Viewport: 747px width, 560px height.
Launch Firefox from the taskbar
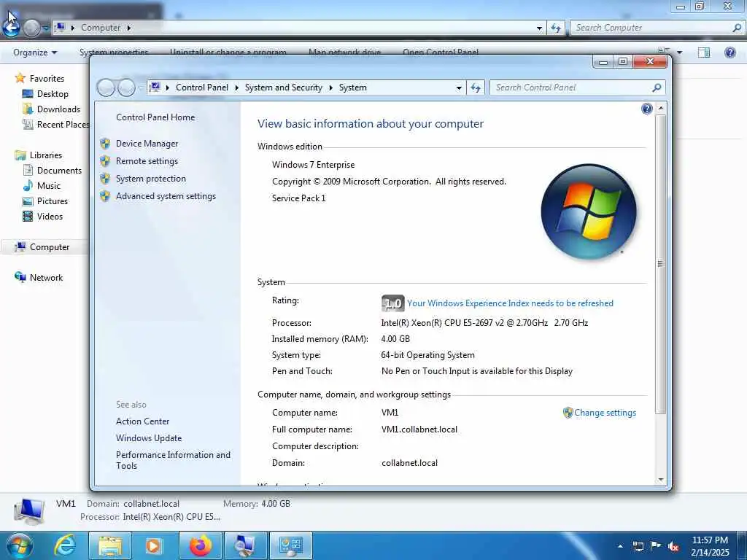(201, 545)
